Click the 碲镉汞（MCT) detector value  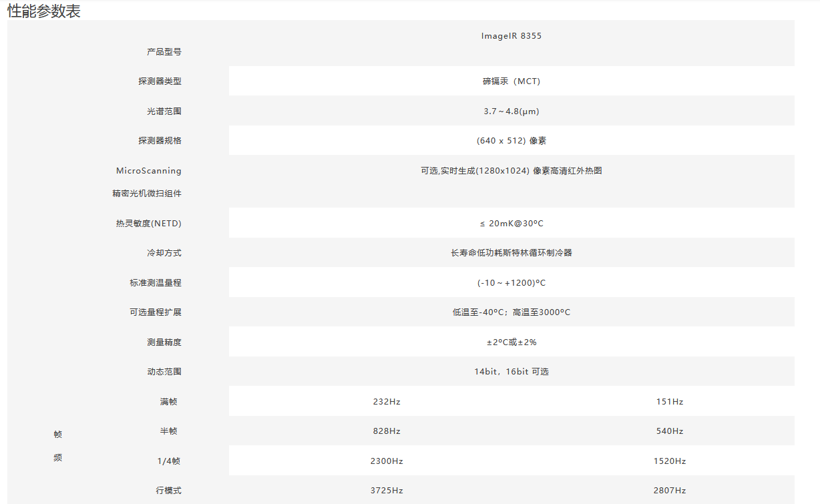[x=511, y=81]
